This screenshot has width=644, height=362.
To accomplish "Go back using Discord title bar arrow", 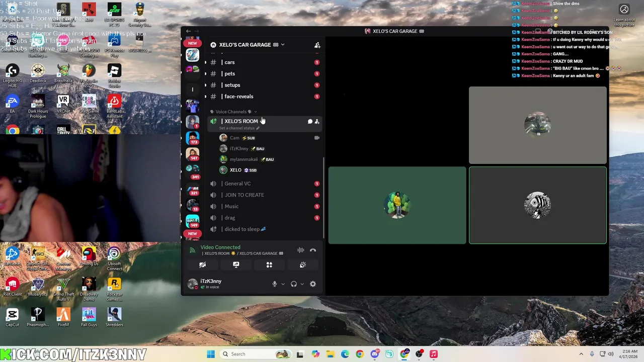I will (x=189, y=31).
